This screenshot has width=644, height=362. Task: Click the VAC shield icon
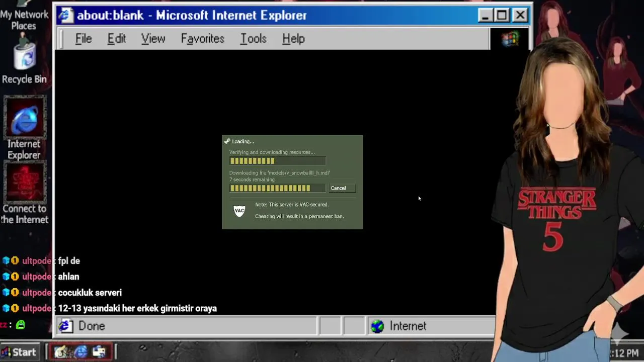[x=239, y=211]
